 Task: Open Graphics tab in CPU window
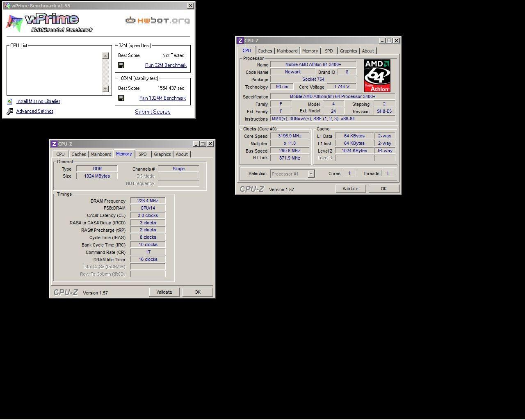click(x=348, y=51)
